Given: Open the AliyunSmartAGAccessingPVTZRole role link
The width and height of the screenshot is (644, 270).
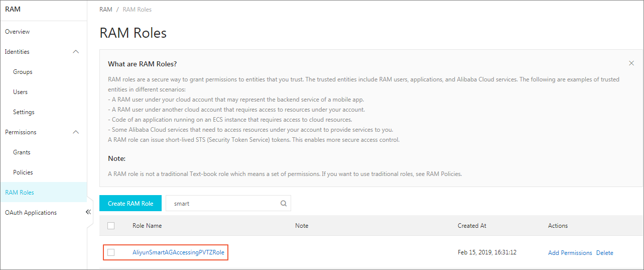Looking at the screenshot, I should [178, 252].
